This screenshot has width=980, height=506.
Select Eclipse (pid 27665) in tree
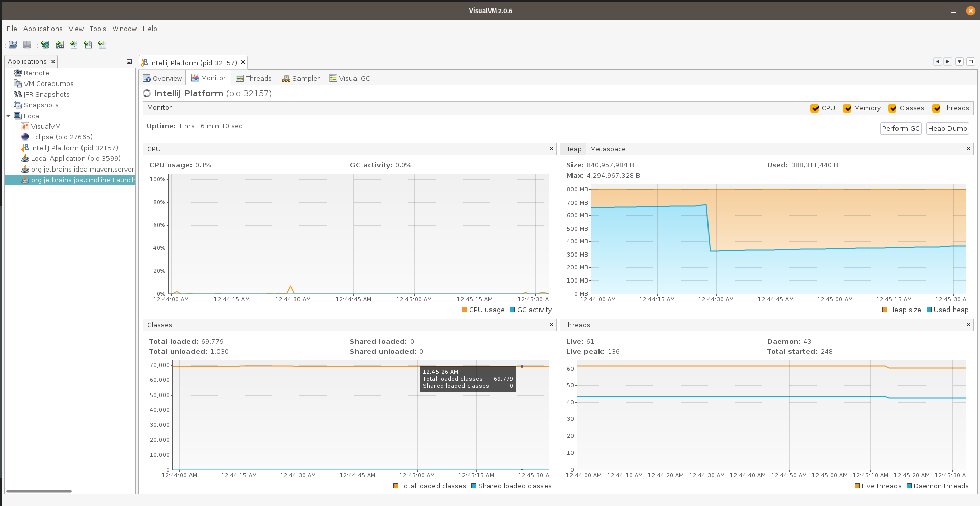(x=62, y=137)
